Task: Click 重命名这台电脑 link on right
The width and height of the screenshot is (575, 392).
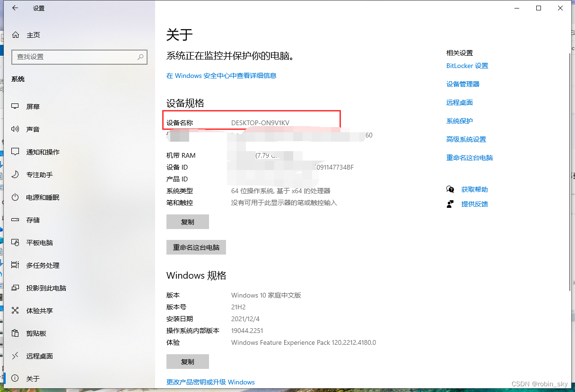Action: (470, 158)
